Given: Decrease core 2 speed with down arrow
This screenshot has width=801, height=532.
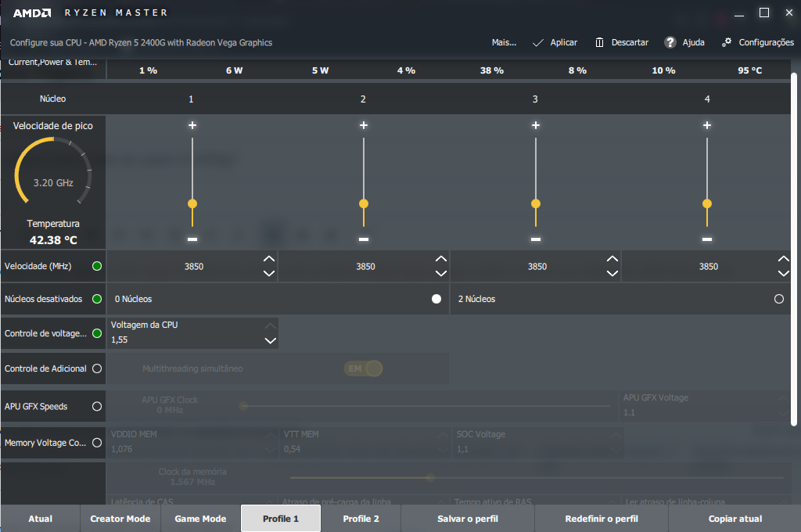Looking at the screenshot, I should pyautogui.click(x=441, y=273).
